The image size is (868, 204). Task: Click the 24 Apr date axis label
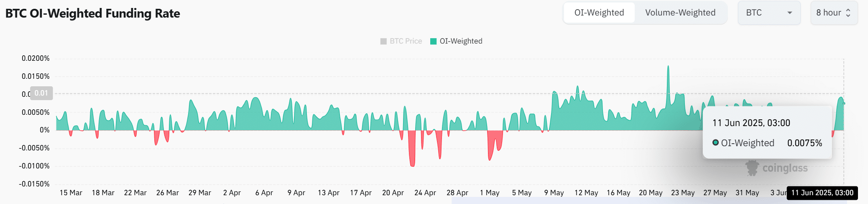[425, 193]
